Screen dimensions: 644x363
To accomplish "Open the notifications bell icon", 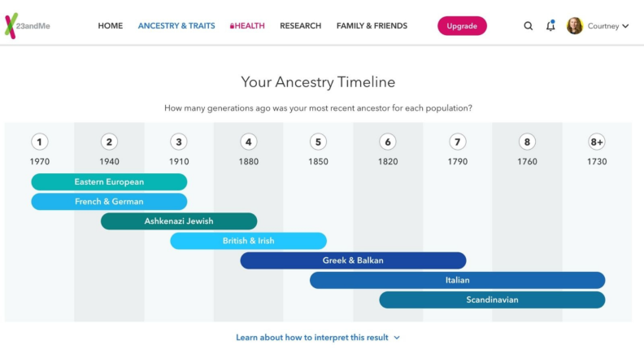I will pos(550,25).
